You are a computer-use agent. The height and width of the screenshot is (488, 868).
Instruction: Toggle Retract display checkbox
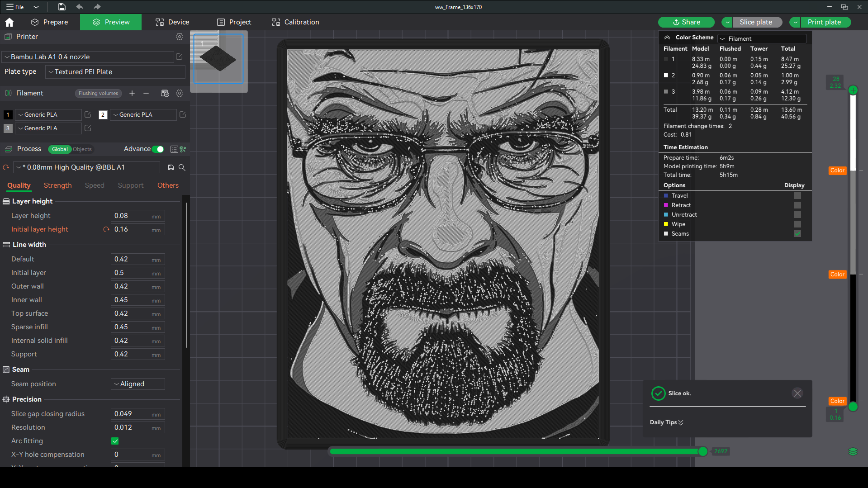pyautogui.click(x=797, y=205)
